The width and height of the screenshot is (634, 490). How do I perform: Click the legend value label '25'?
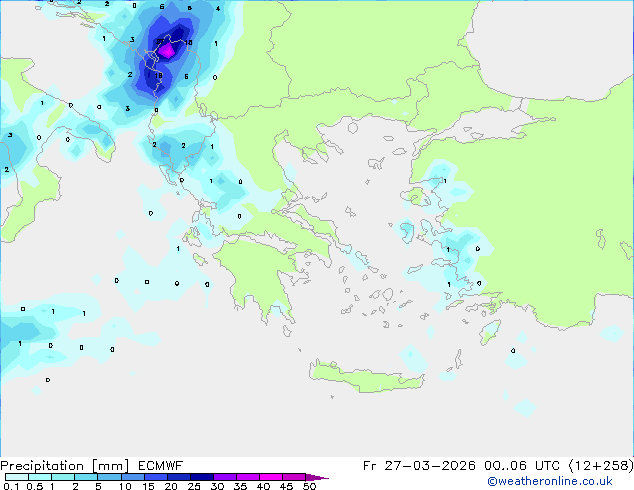point(194,486)
